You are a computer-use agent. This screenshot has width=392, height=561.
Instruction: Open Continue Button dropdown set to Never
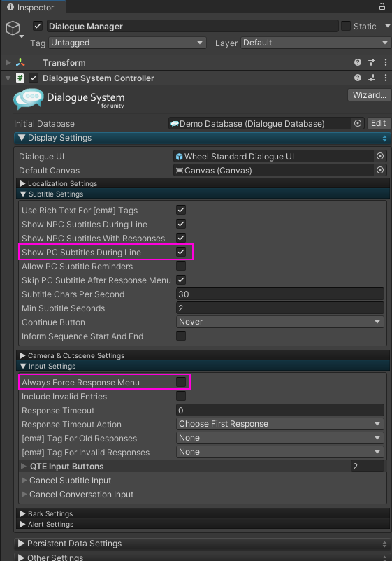(x=280, y=322)
